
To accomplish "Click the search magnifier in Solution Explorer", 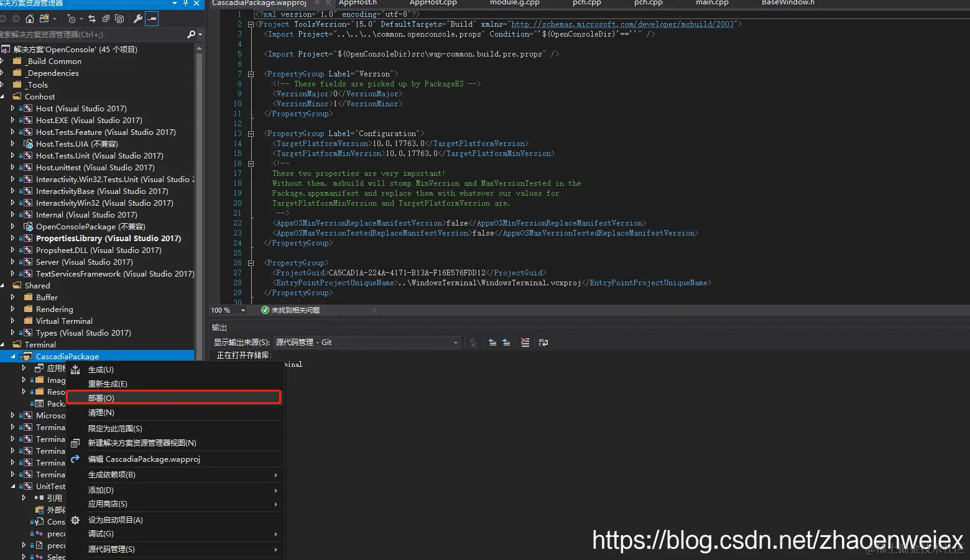I will (x=191, y=34).
